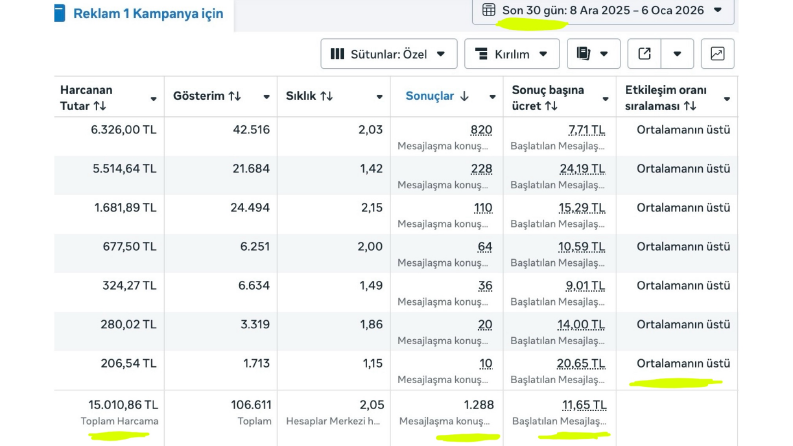Click the 10,59 TL cost per result
This screenshot has height=446, width=793.
(582, 247)
